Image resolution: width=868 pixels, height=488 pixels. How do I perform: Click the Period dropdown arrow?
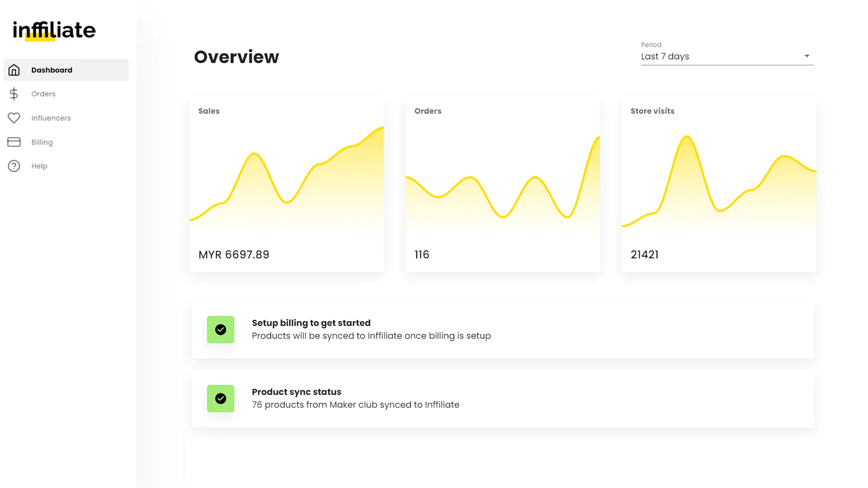807,56
